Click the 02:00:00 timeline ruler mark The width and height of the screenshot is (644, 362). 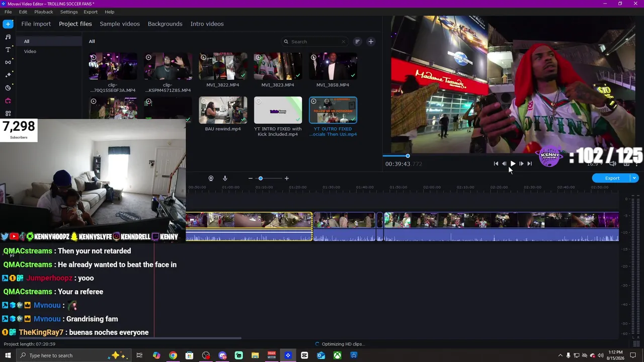[432, 187]
